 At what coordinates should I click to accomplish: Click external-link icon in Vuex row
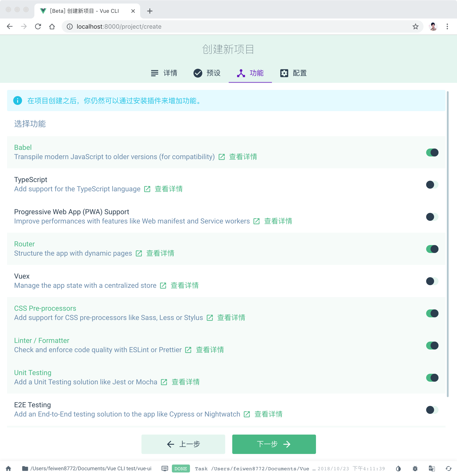pos(163,286)
